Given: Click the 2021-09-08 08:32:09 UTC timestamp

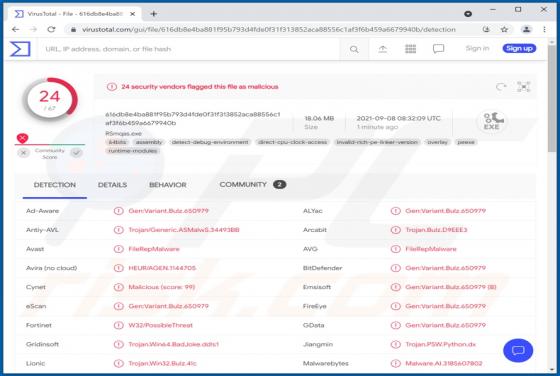Looking at the screenshot, I should [x=398, y=118].
